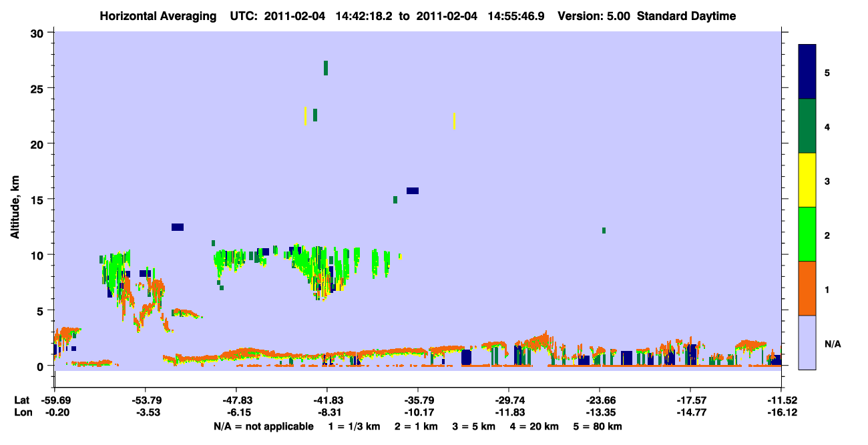Click the dark blue block near 16 km altitude
The image size is (868, 445).
(413, 191)
